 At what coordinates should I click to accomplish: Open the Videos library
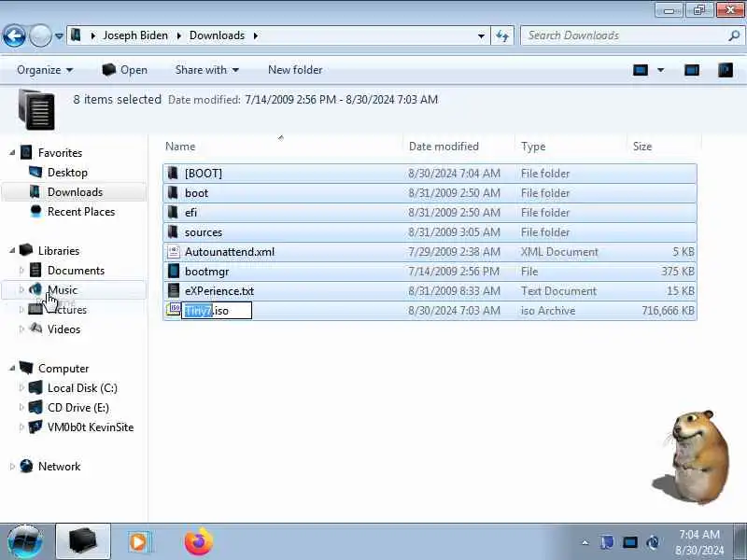tap(63, 329)
